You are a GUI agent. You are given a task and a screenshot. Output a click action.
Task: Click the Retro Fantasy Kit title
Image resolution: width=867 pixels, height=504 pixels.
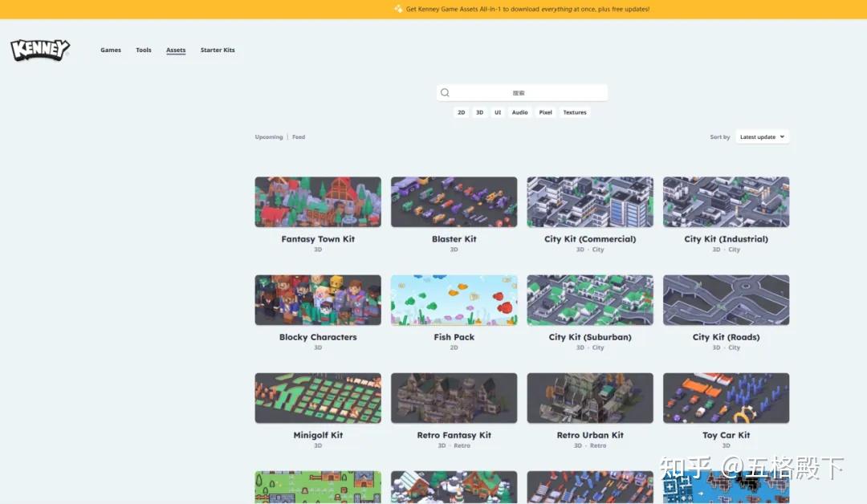pos(454,436)
